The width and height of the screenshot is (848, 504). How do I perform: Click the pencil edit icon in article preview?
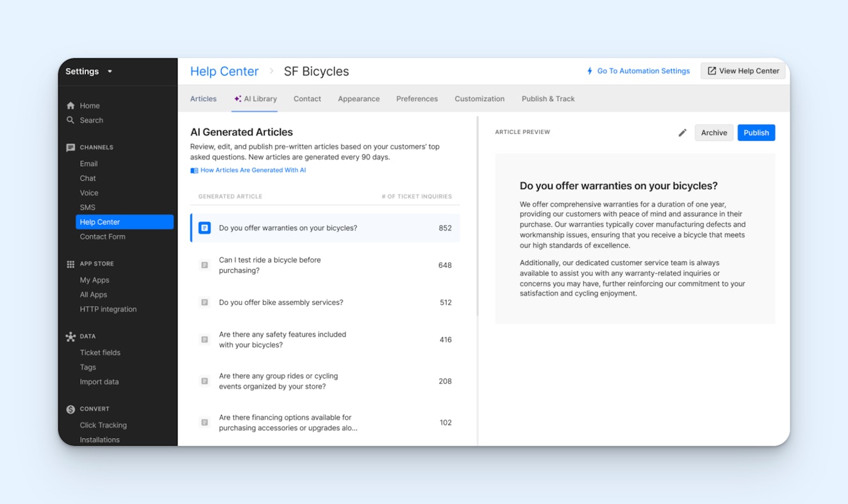pos(682,133)
